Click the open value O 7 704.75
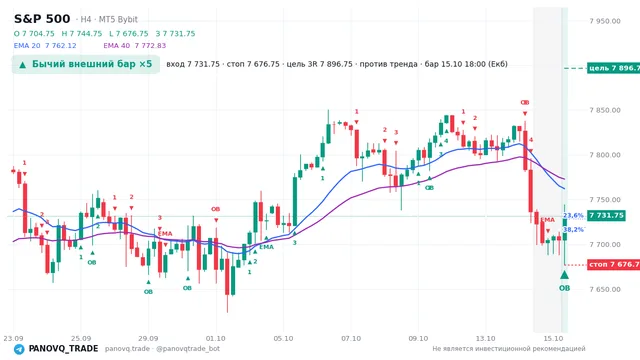Image resolution: width=640 pixels, height=360 pixels. (x=34, y=33)
